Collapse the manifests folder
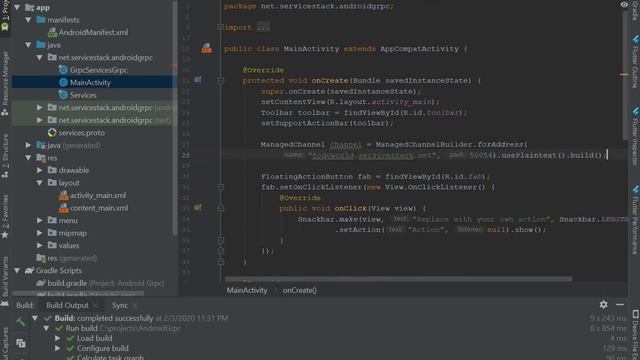The image size is (640, 360). click(28, 20)
